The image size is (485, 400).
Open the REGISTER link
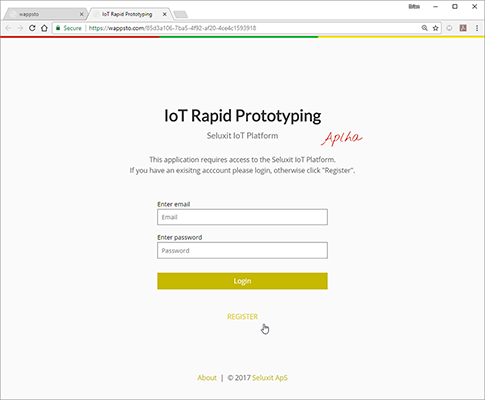(x=242, y=317)
